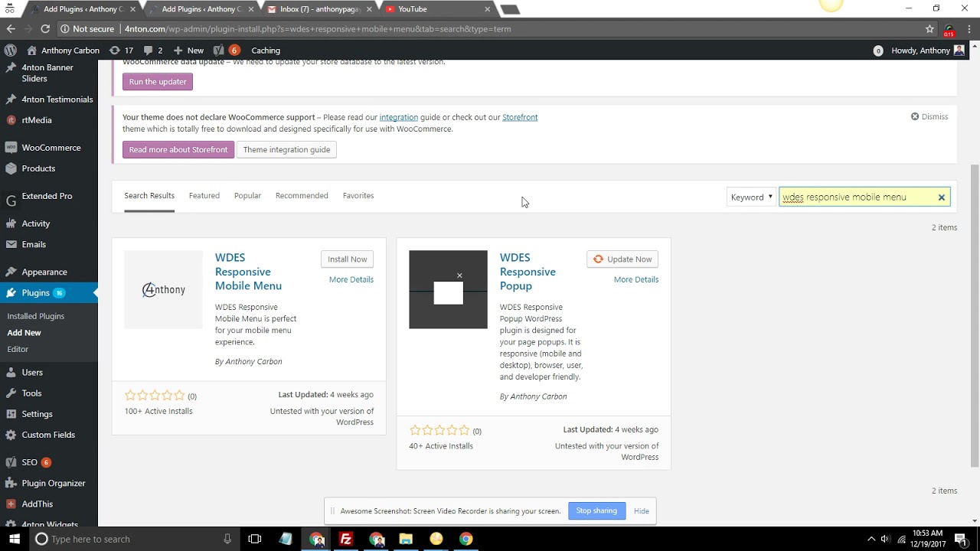
Task: Click Update Now for WDES Responsive Popup
Action: click(622, 259)
